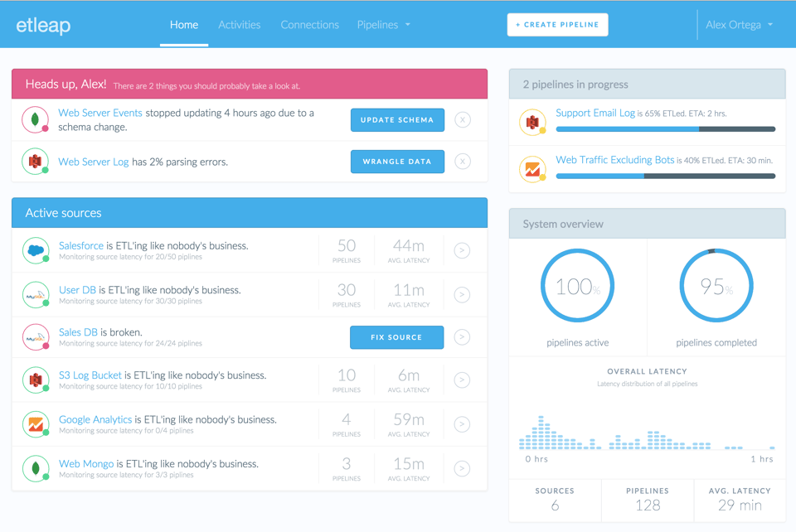Click the User DB MySQL icon
Viewport: 796px width, 532px height.
point(35,294)
